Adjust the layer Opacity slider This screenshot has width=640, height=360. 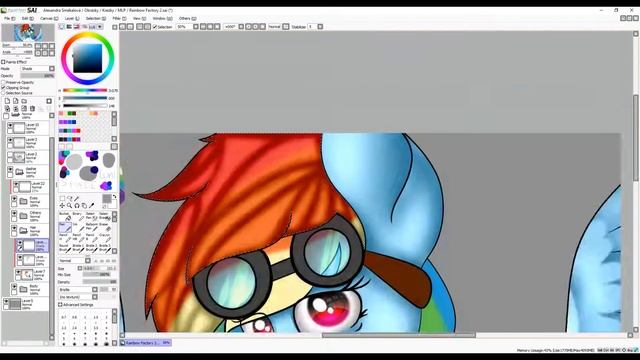click(x=38, y=76)
